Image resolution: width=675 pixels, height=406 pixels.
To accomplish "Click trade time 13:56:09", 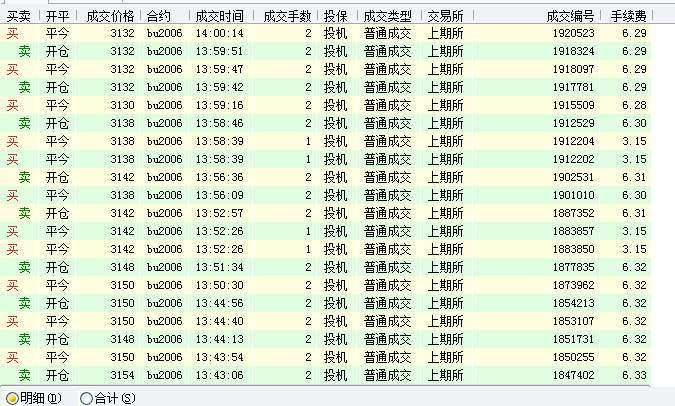I will point(220,195).
